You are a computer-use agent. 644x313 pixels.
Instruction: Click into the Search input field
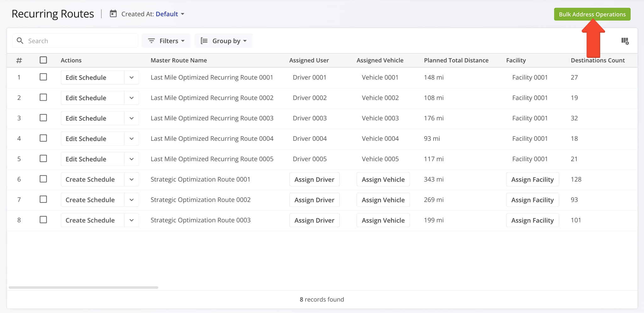pyautogui.click(x=75, y=41)
